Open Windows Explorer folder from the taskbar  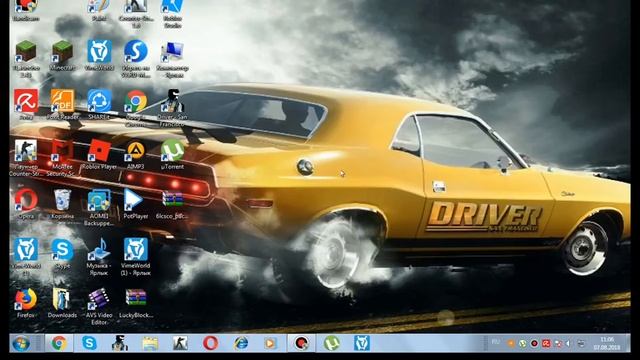150,343
